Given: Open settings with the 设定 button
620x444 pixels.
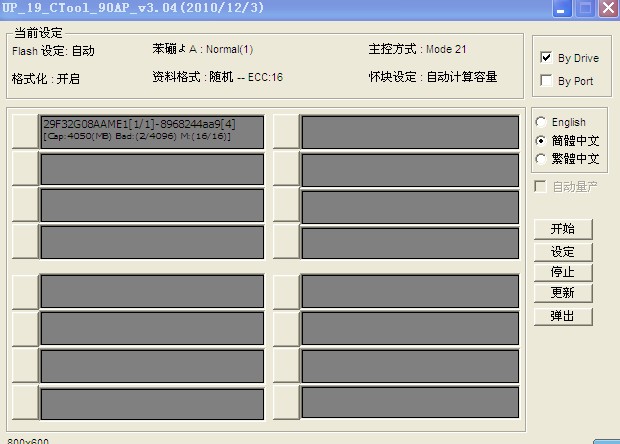Looking at the screenshot, I should [x=563, y=252].
